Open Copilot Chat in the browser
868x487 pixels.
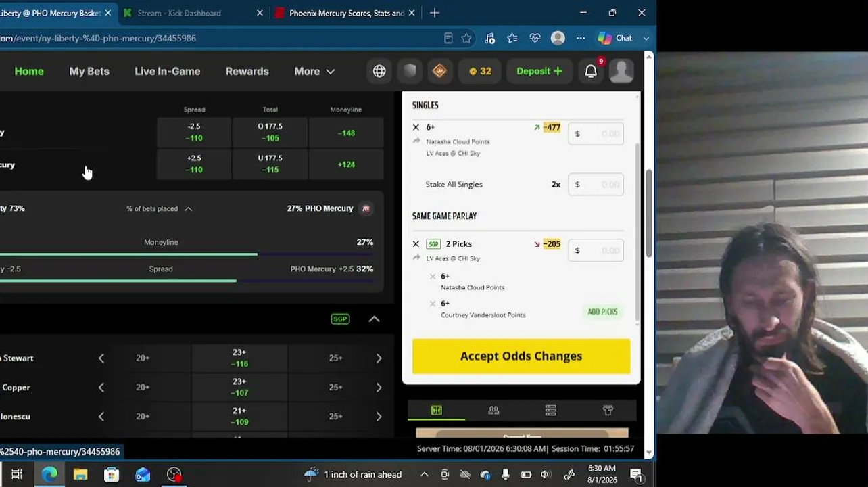pos(615,38)
